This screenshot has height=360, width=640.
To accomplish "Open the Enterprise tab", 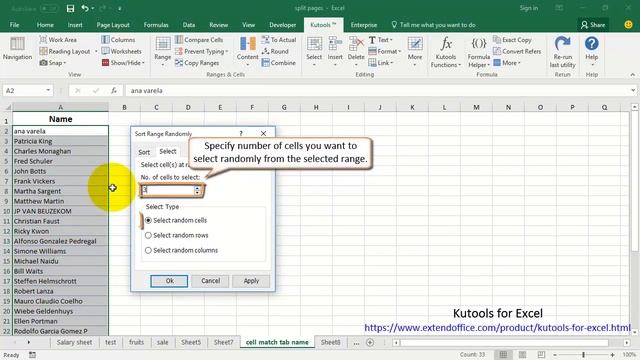I will [x=364, y=25].
